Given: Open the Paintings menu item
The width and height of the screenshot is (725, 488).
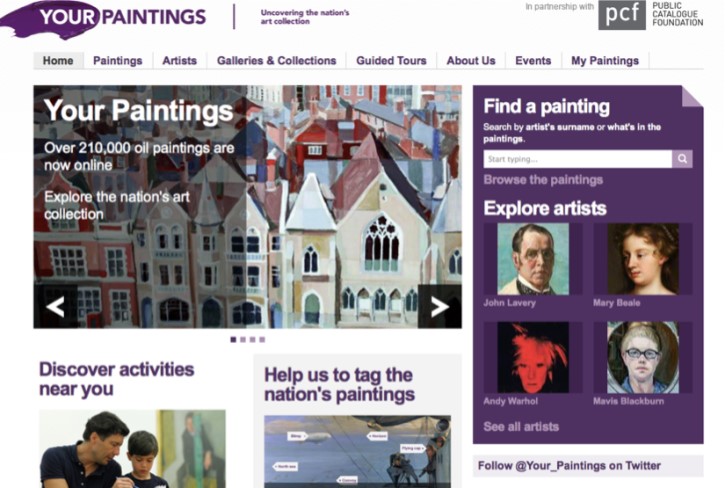Looking at the screenshot, I should (118, 61).
